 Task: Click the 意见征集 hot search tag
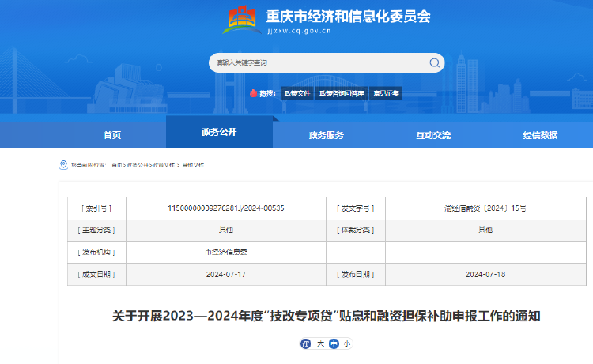pos(386,93)
